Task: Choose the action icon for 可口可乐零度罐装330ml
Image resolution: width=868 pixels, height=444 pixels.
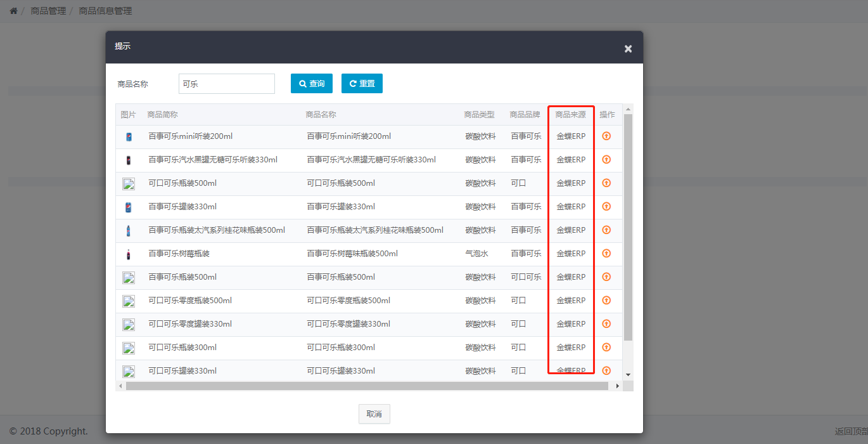Action: click(x=606, y=323)
